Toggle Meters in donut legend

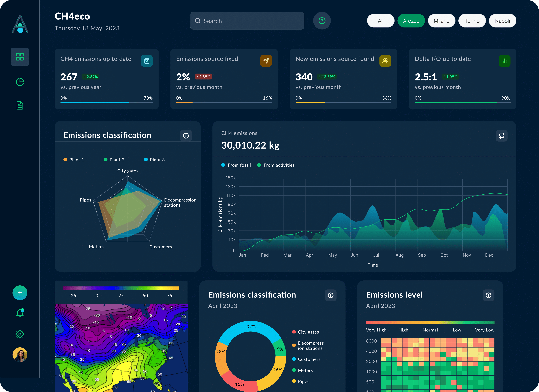tap(302, 370)
